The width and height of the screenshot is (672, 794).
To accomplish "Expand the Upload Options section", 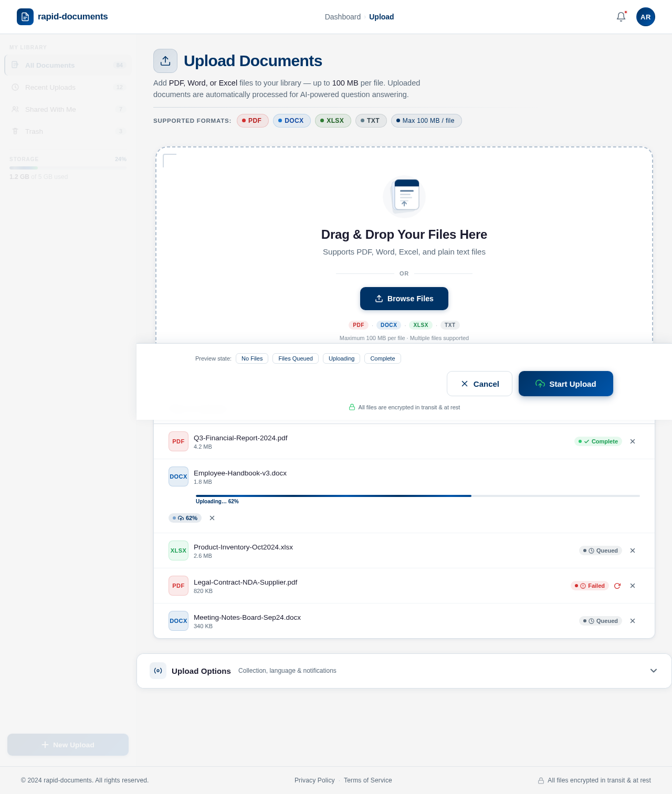I will [654, 671].
